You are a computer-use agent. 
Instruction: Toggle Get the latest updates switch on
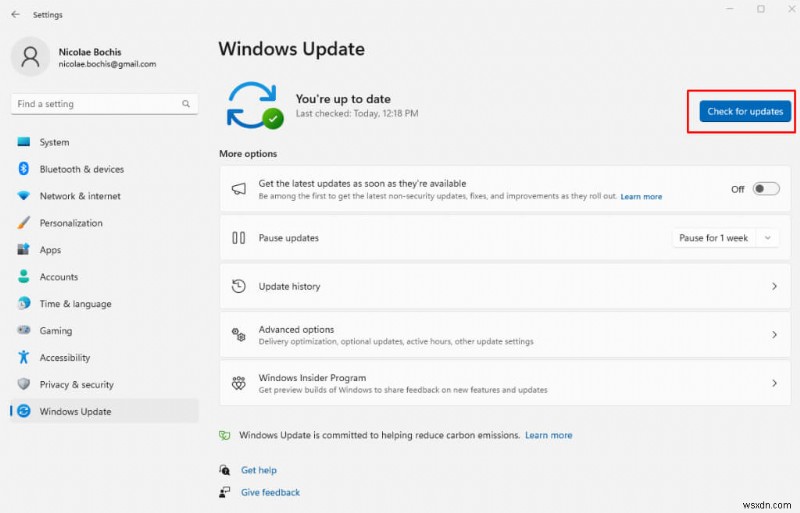pyautogui.click(x=766, y=189)
